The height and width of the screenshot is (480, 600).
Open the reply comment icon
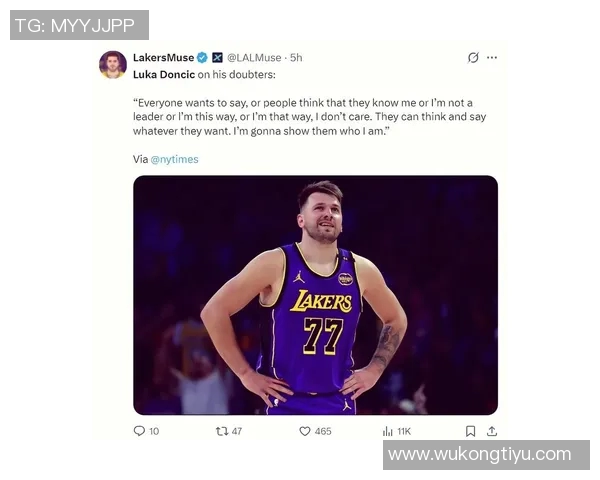[x=139, y=431]
